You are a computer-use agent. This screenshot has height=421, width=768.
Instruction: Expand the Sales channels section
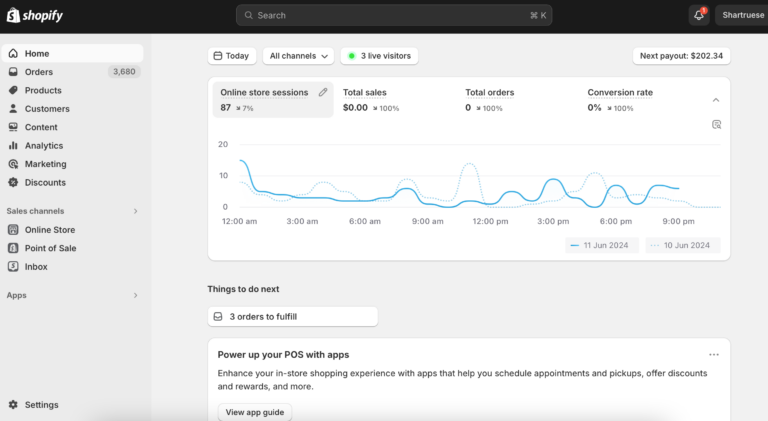point(135,211)
